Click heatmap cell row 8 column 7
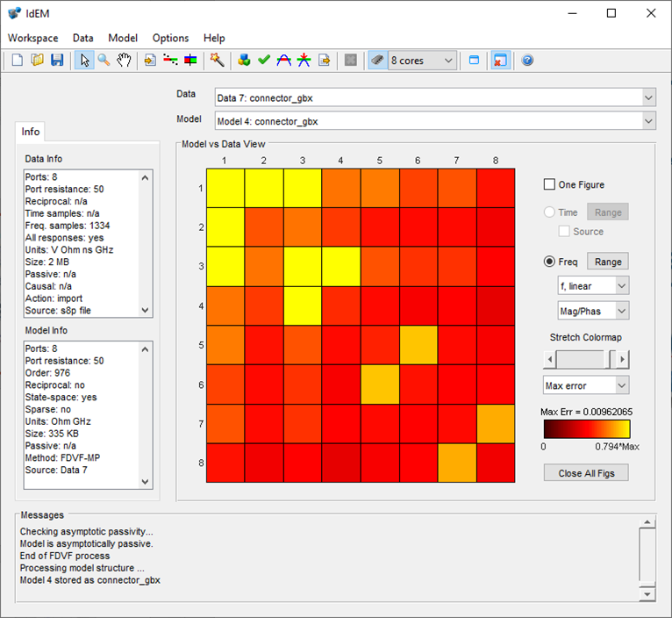This screenshot has width=672, height=618. point(457,463)
